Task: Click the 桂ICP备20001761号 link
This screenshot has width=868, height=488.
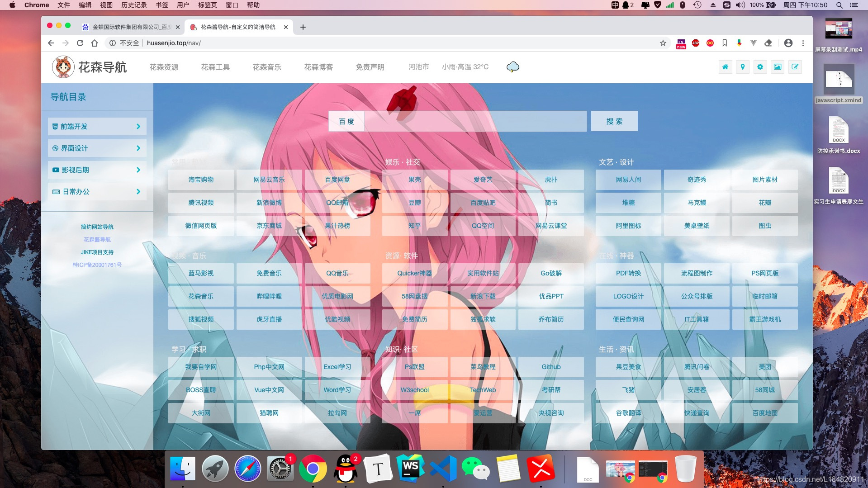Action: click(x=97, y=265)
